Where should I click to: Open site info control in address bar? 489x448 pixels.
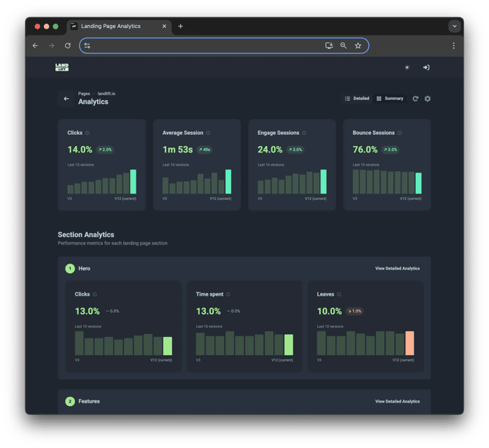(x=87, y=46)
